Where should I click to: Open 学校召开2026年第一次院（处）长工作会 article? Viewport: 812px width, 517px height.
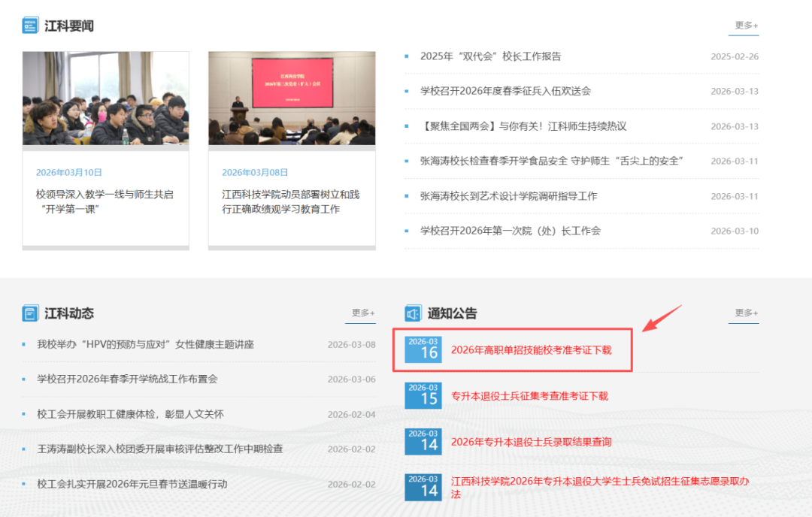[x=511, y=231]
